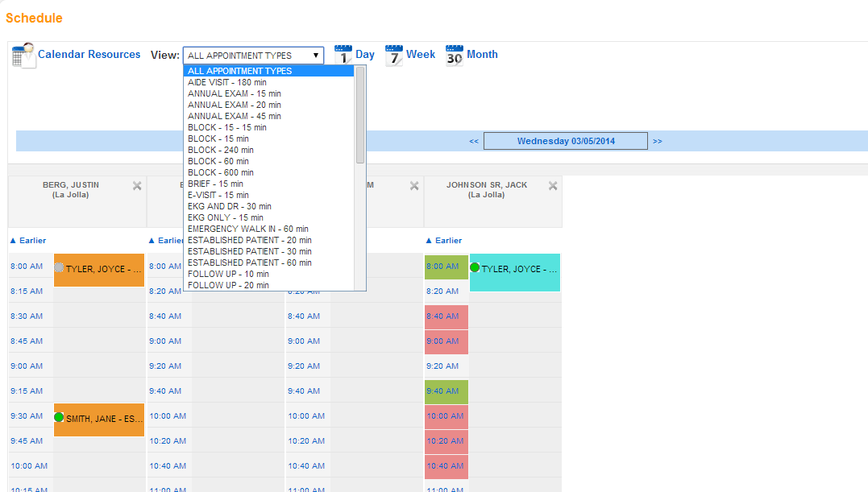
Task: Go to previous day arrow
Action: click(474, 142)
